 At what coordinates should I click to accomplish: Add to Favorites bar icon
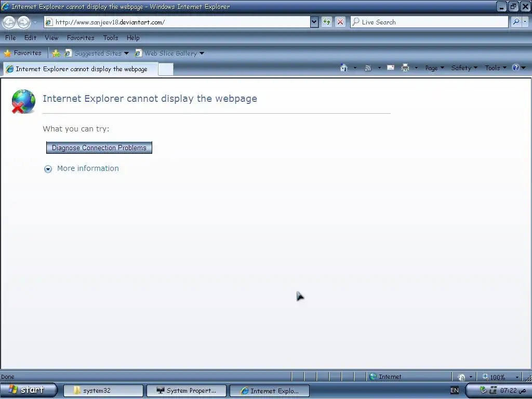pyautogui.click(x=56, y=54)
